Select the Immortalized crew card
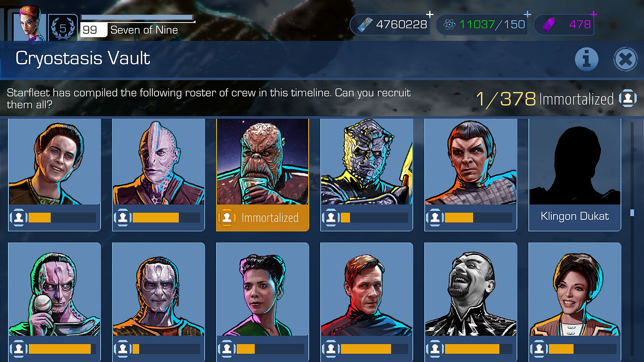 pos(263,175)
